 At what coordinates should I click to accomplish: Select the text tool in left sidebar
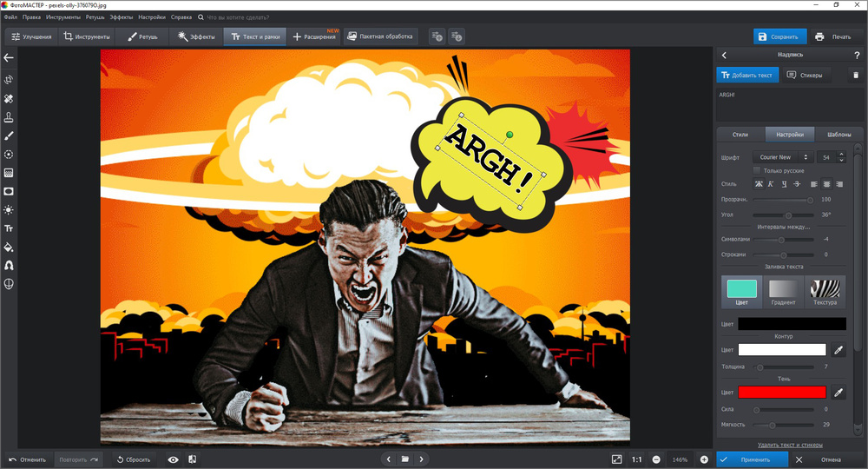coord(9,228)
